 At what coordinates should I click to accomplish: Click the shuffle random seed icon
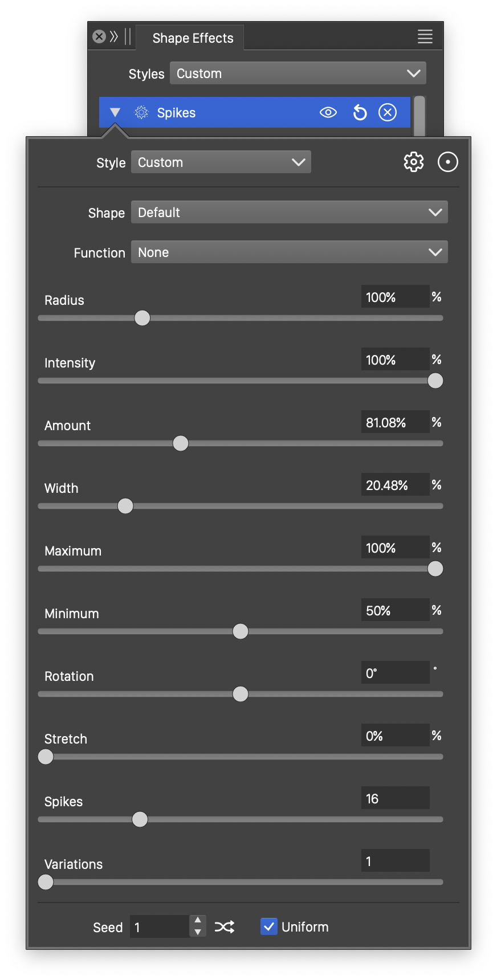coord(225,927)
